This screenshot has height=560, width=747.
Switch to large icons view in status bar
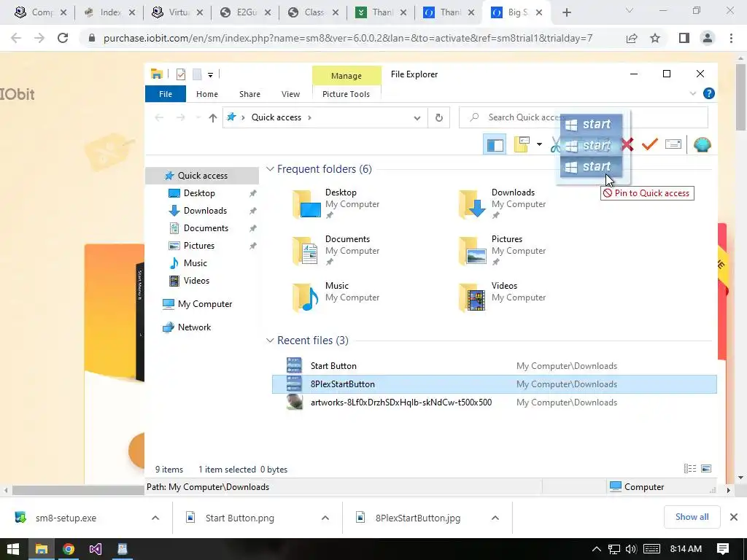tap(706, 469)
